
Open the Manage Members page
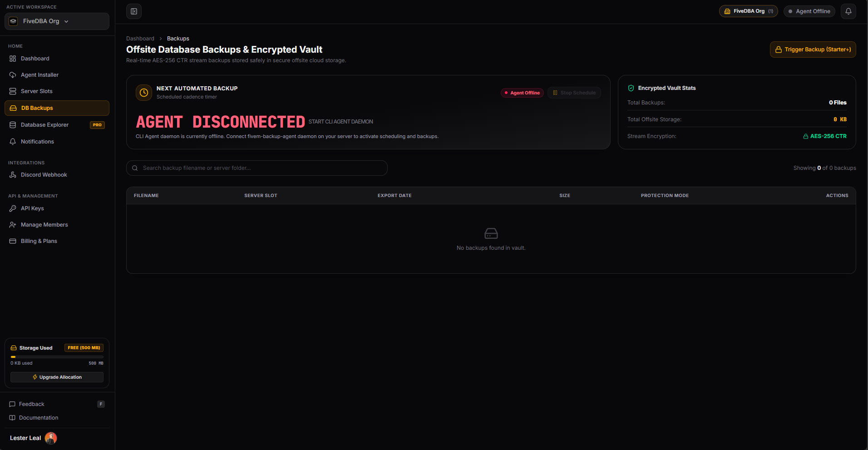pos(57,225)
